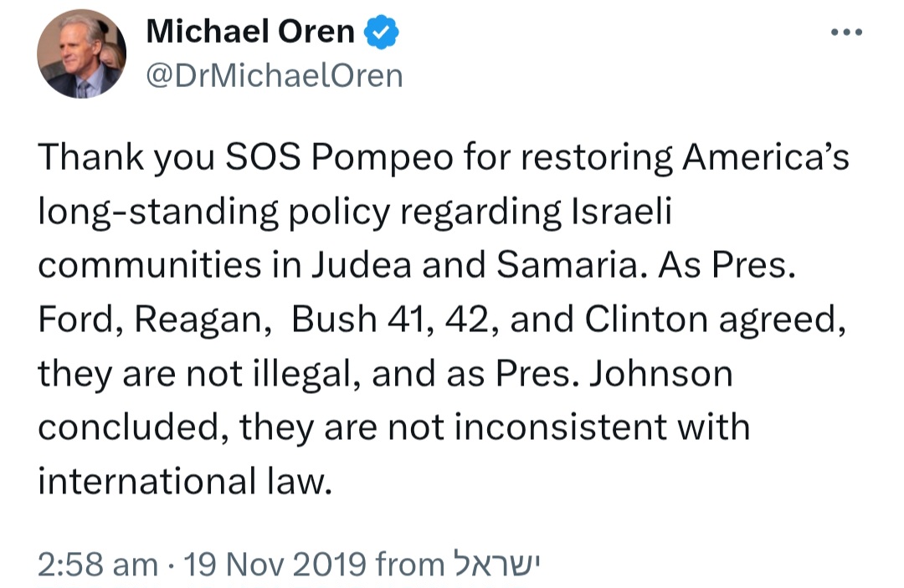Image resolution: width=904 pixels, height=588 pixels.
Task: Click "not inconsistent with" in tweet text
Action: (568, 427)
